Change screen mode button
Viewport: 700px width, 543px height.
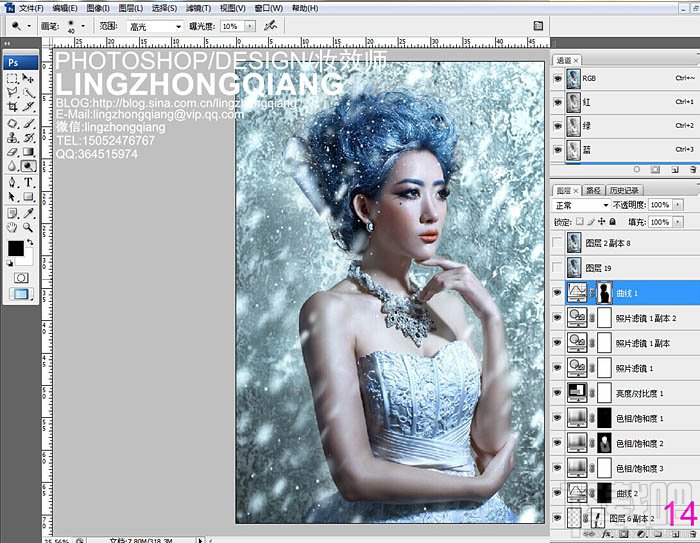[21, 294]
